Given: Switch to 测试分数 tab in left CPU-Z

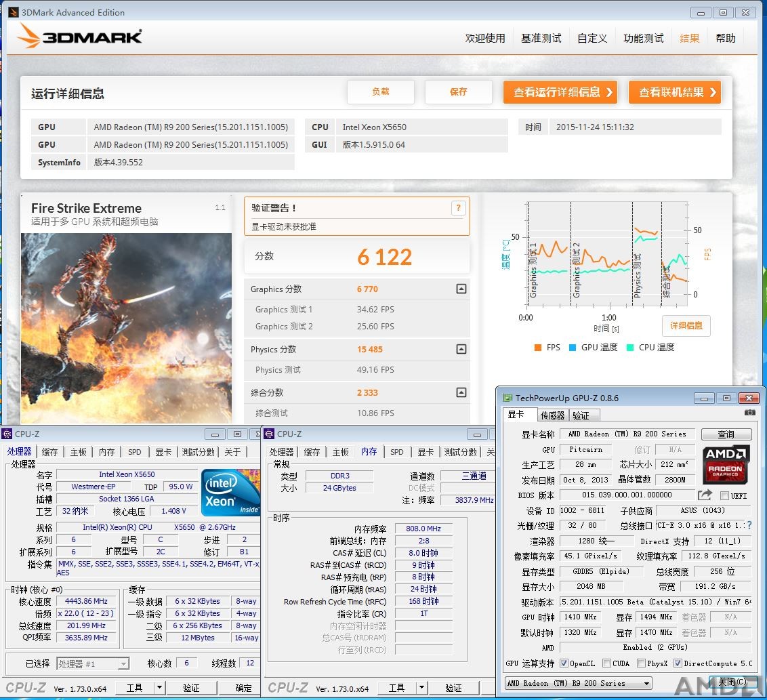Looking at the screenshot, I should click(198, 452).
